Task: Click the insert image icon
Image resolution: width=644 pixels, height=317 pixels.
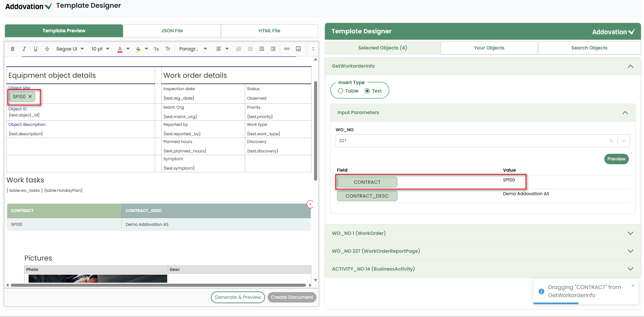Action: tap(298, 49)
